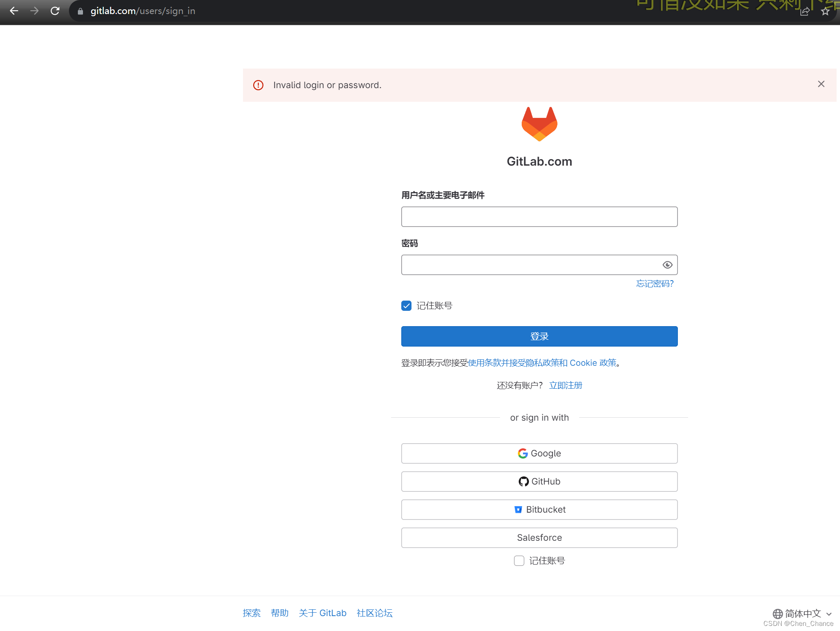
Task: Open the 社区论坛 footer link
Action: click(374, 613)
